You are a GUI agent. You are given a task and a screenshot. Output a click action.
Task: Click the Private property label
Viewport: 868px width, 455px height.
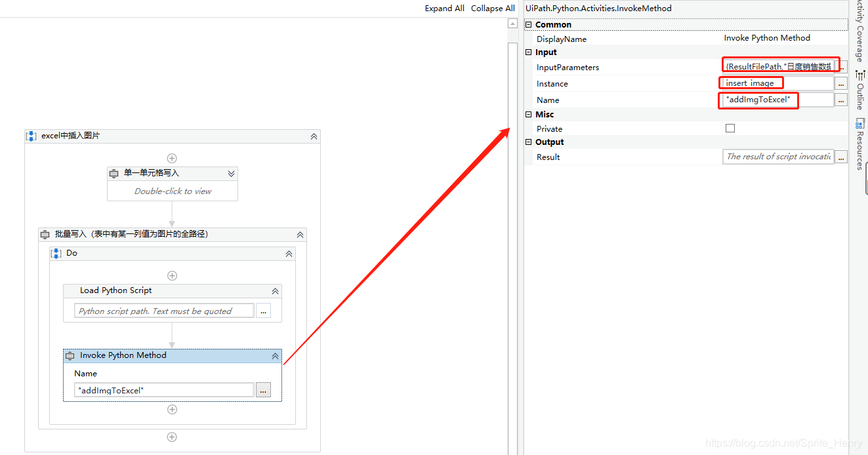tap(549, 129)
